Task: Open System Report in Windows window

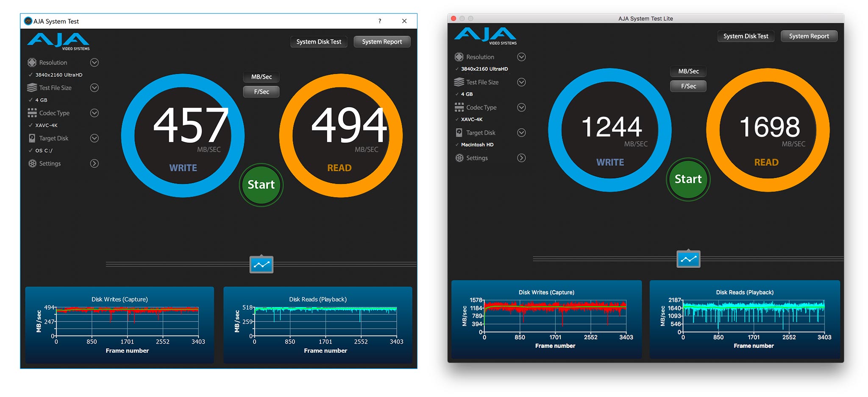Action: (x=382, y=42)
